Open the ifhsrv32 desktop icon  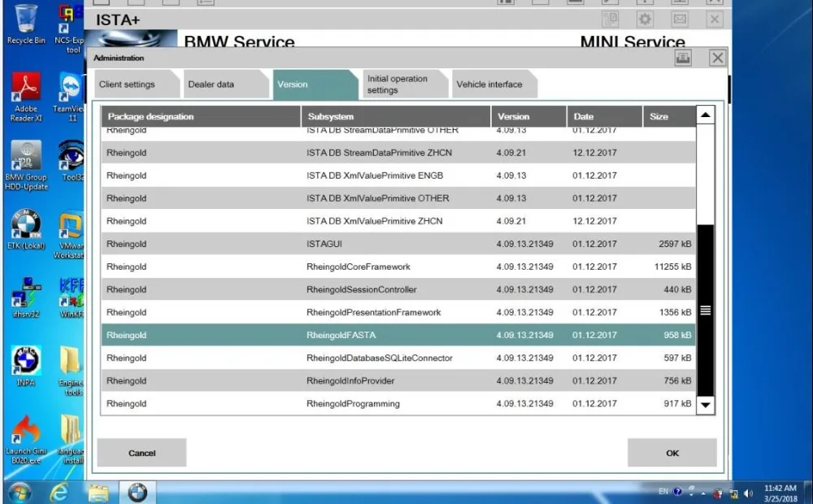[x=26, y=298]
